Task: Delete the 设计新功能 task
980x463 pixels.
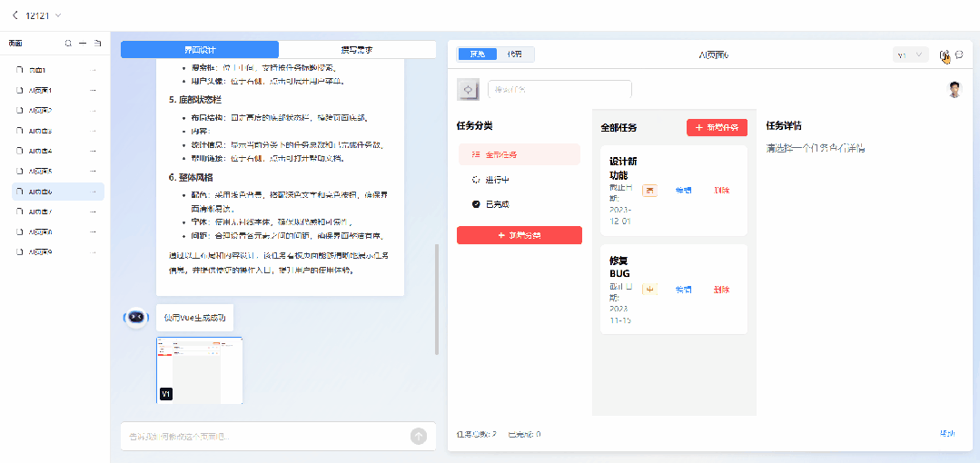Action: [x=722, y=191]
